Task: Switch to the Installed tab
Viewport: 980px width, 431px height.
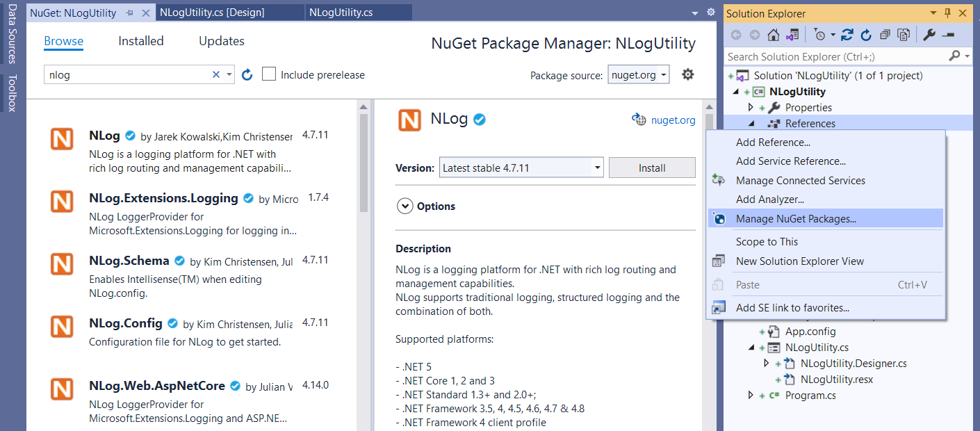Action: click(141, 41)
